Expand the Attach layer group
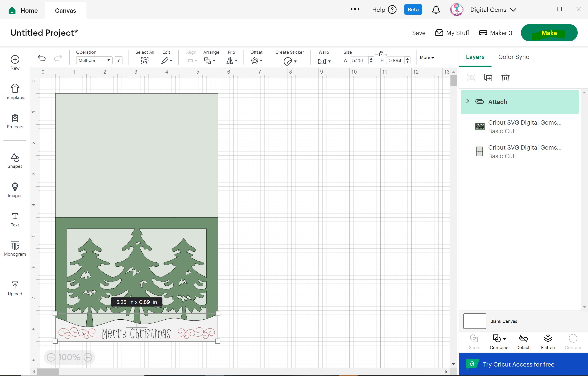The image size is (588, 376). [467, 101]
